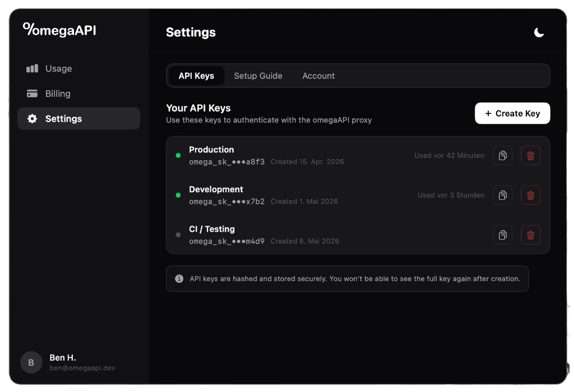574x392 pixels.
Task: Click 'Created 1. Mai 2026' text
Action: tap(304, 202)
